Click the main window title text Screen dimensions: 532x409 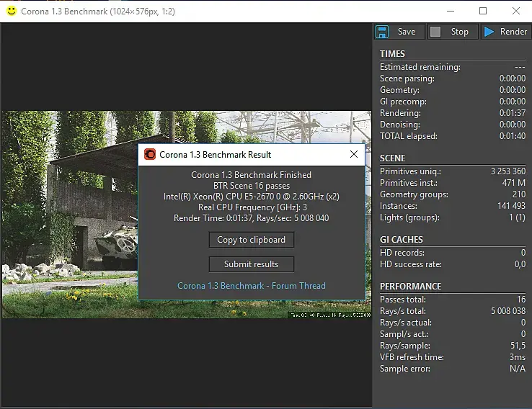point(98,12)
